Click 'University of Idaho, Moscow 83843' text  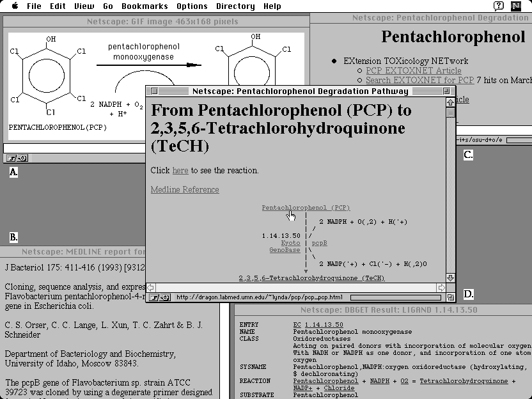(71, 363)
